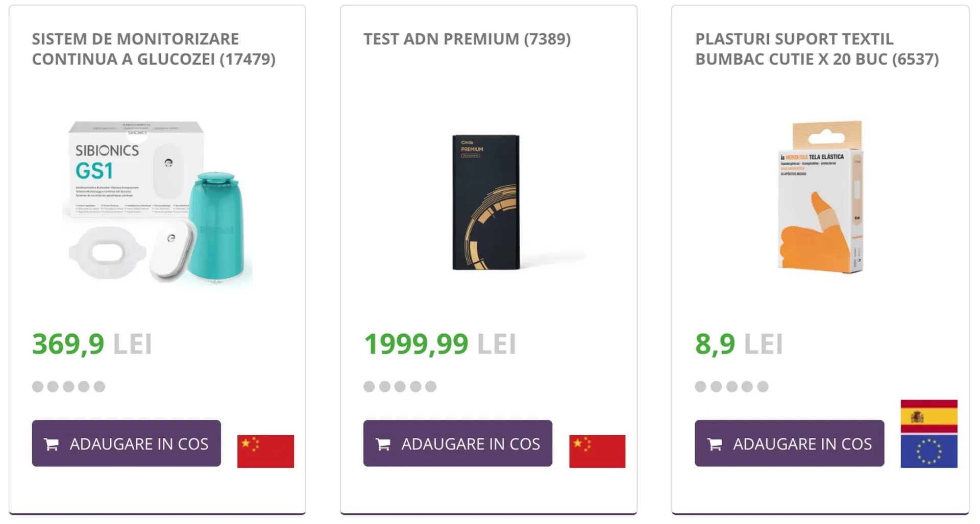Add plasturi suport textil to cart
Viewport: 980px width, 524px height.
pyautogui.click(x=789, y=443)
